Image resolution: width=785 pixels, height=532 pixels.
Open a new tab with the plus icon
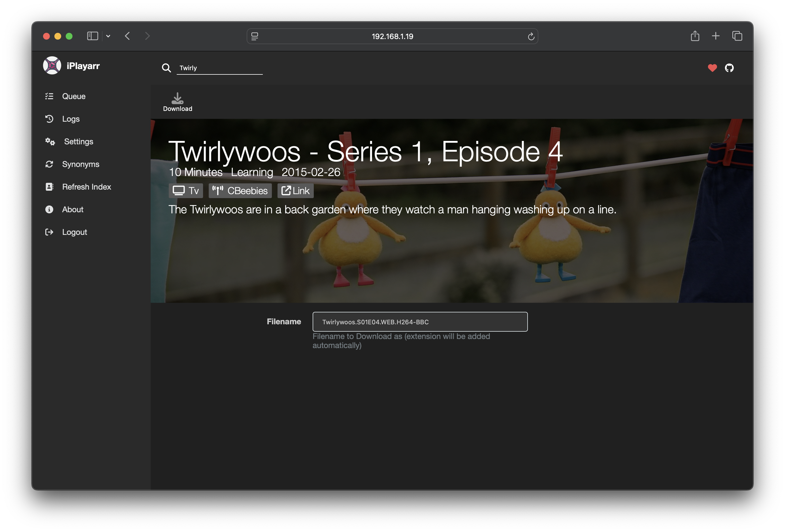click(715, 36)
